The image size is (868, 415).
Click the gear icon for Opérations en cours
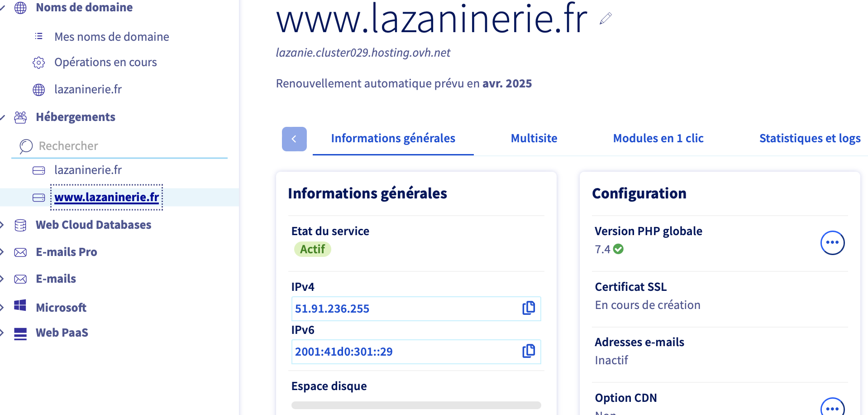click(39, 63)
